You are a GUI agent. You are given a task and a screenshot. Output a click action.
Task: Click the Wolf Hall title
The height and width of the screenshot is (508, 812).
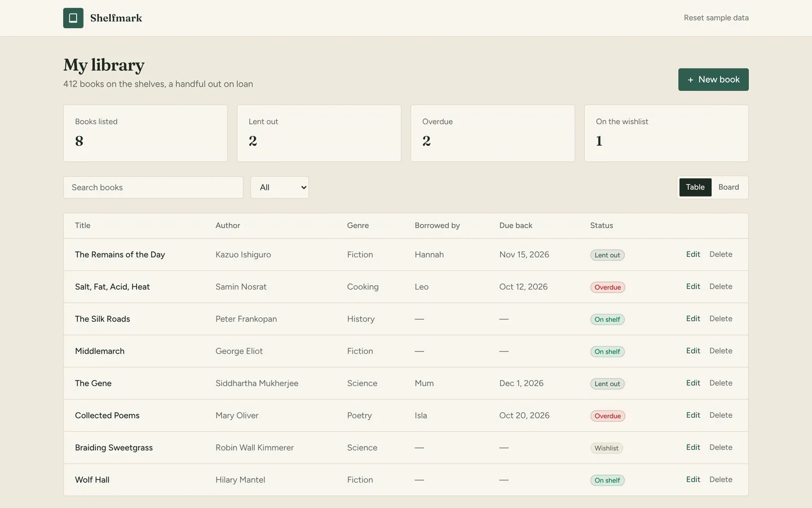(92, 480)
